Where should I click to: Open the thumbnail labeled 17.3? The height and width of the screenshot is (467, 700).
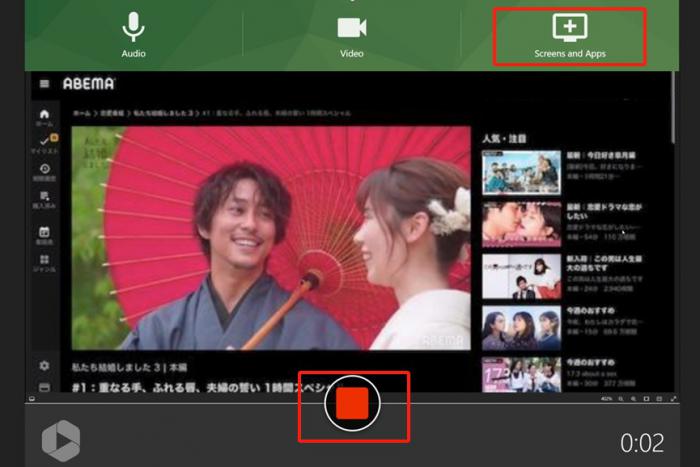point(521,375)
